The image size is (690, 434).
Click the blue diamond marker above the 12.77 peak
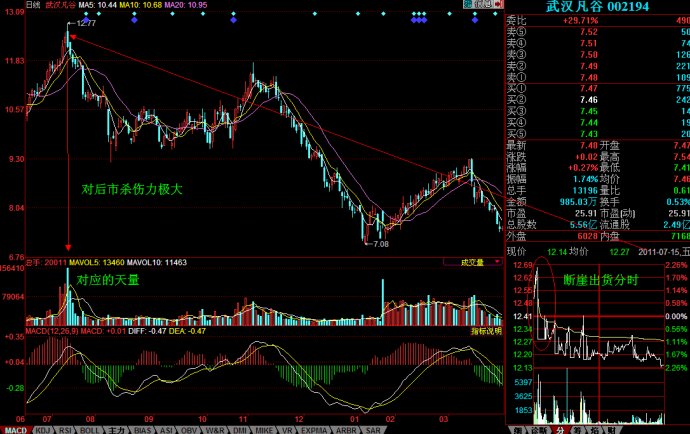pyautogui.click(x=86, y=20)
